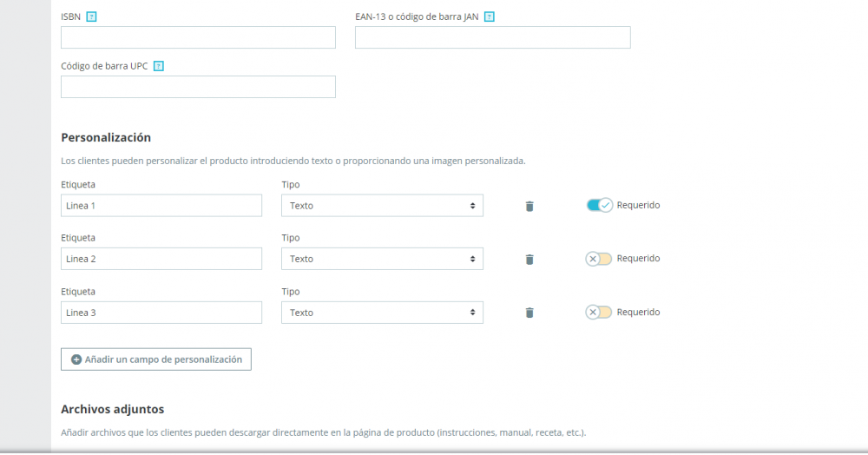Click the Código de barra UPC field
Screen dimensions: 868x455
[x=198, y=87]
